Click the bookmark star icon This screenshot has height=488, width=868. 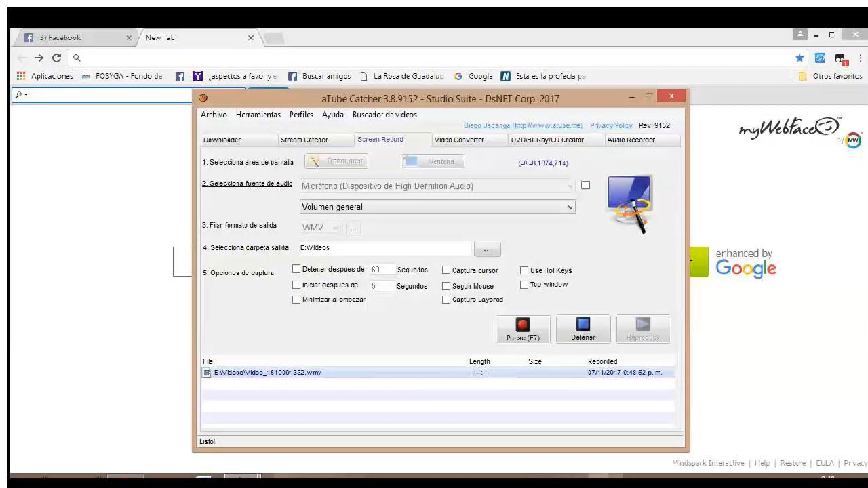(800, 58)
